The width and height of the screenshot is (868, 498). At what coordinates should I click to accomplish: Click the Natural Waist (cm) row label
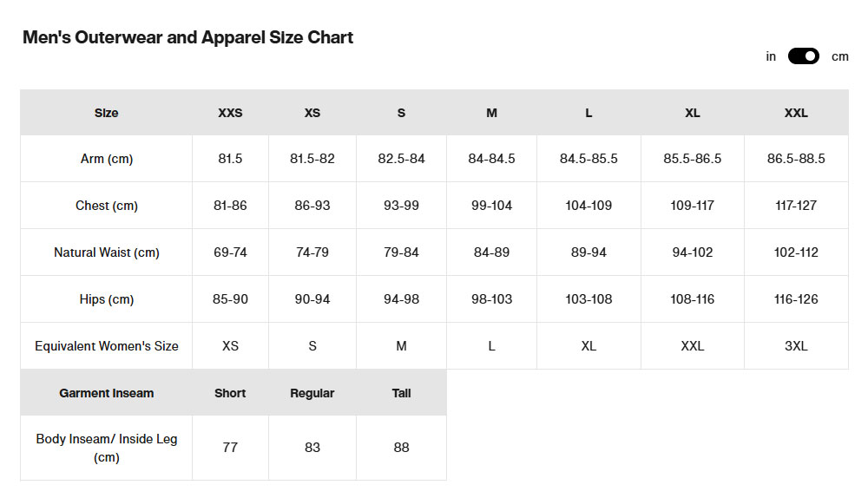[107, 252]
